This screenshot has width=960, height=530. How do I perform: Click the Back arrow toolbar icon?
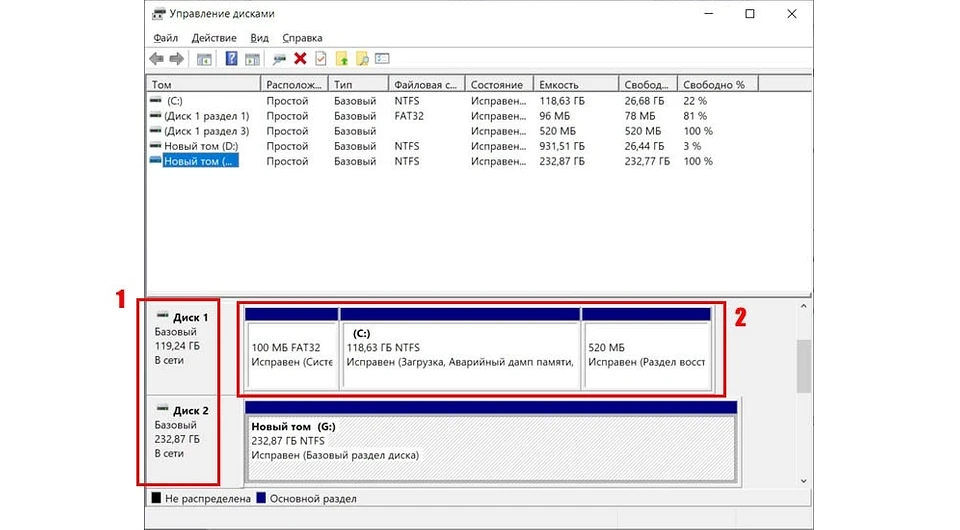pos(157,59)
